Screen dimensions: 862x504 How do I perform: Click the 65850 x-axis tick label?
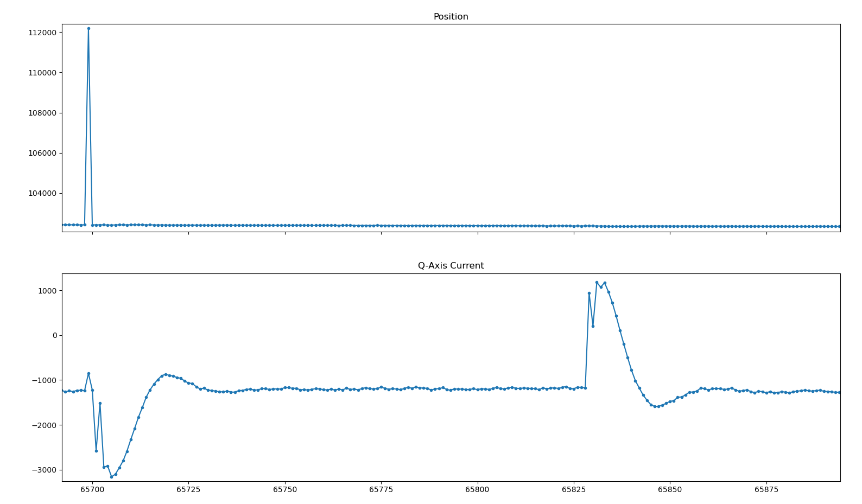tap(670, 490)
